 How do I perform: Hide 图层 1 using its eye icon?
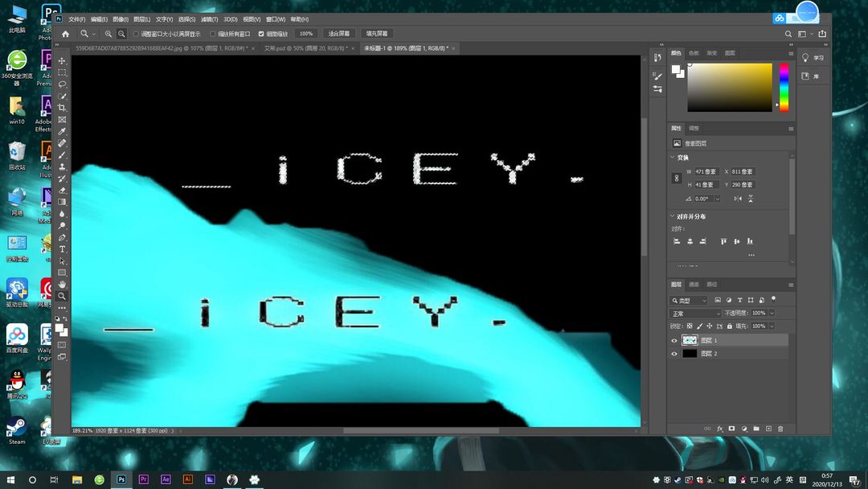(x=674, y=340)
